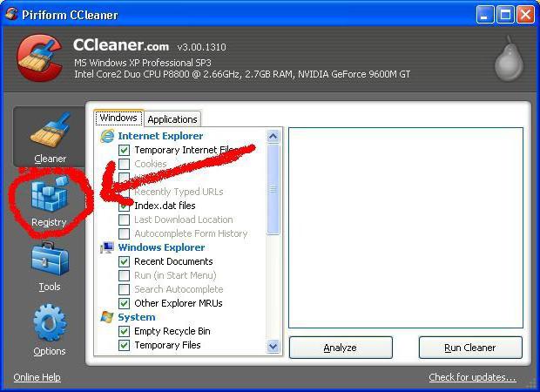Enable Search Autocomplete checkbox

[124, 289]
